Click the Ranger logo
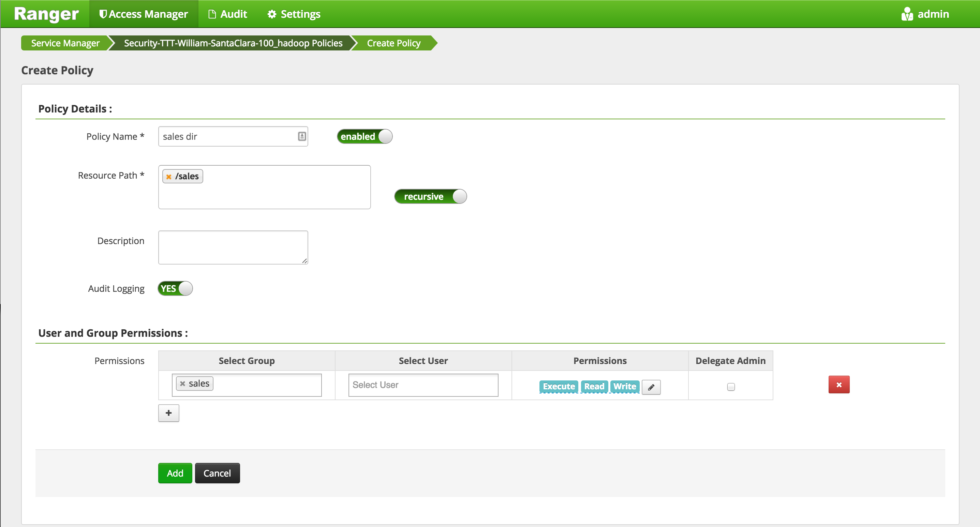This screenshot has height=527, width=980. [x=46, y=14]
